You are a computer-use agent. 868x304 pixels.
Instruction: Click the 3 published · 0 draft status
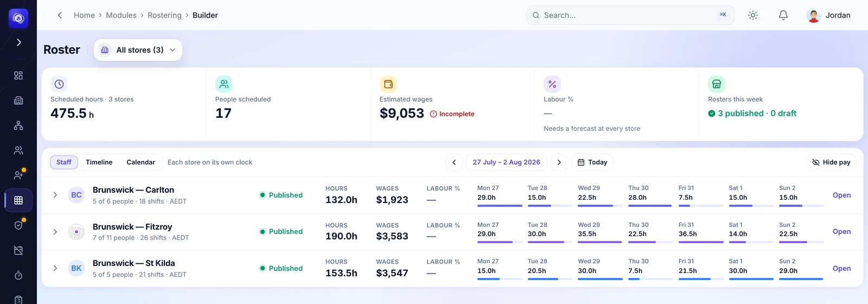coord(752,113)
